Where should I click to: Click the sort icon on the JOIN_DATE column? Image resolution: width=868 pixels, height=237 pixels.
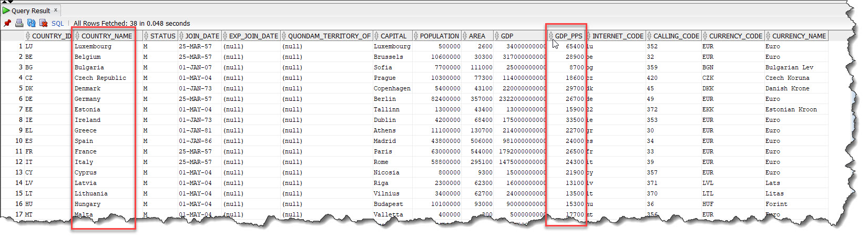tap(181, 36)
